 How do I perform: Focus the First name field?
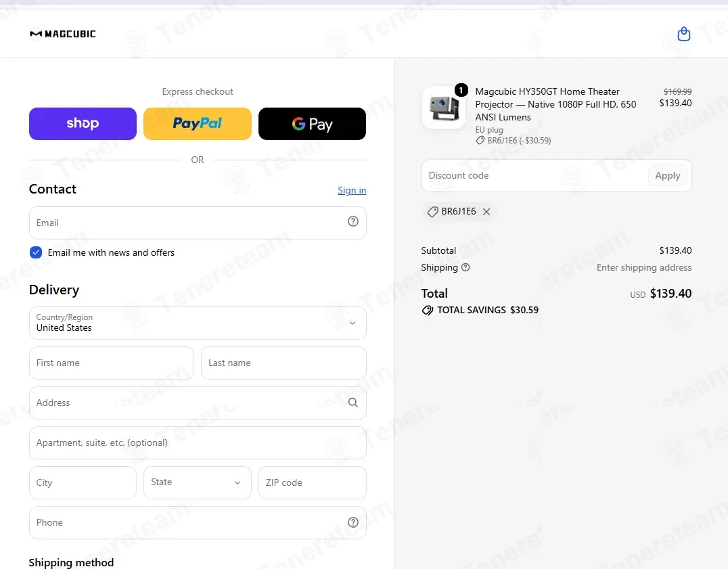[112, 363]
